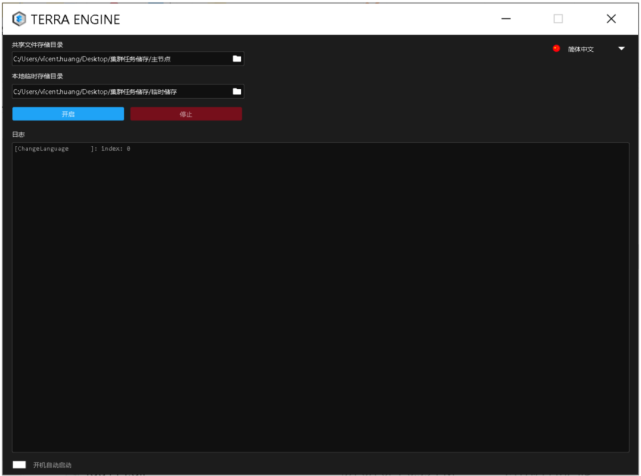
Task: Open the 简体中文 language selector
Action: click(x=581, y=49)
